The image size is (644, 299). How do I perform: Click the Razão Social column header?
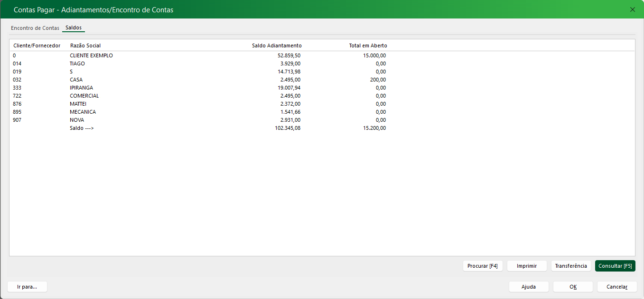[85, 45]
